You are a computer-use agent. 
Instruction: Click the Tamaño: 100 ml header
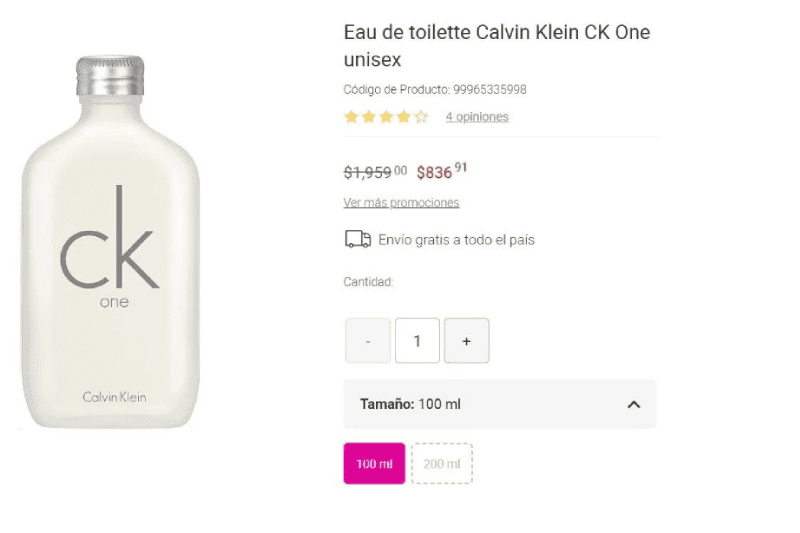click(410, 405)
